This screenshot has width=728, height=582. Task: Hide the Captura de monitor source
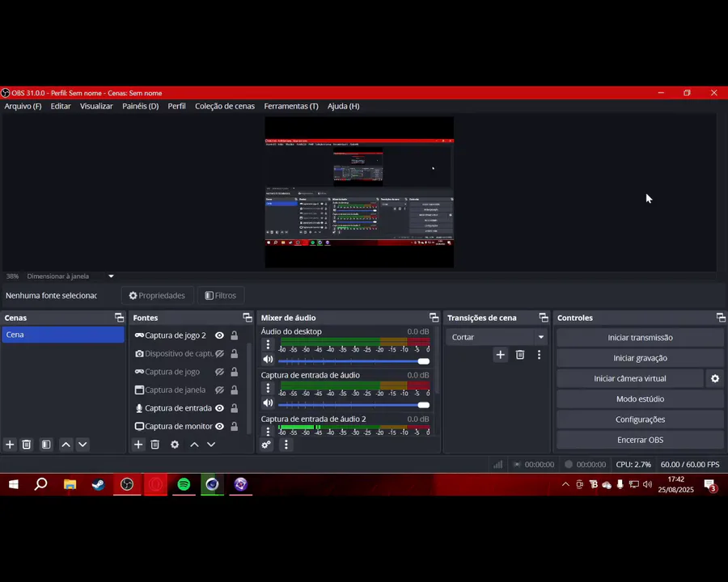coord(219,426)
